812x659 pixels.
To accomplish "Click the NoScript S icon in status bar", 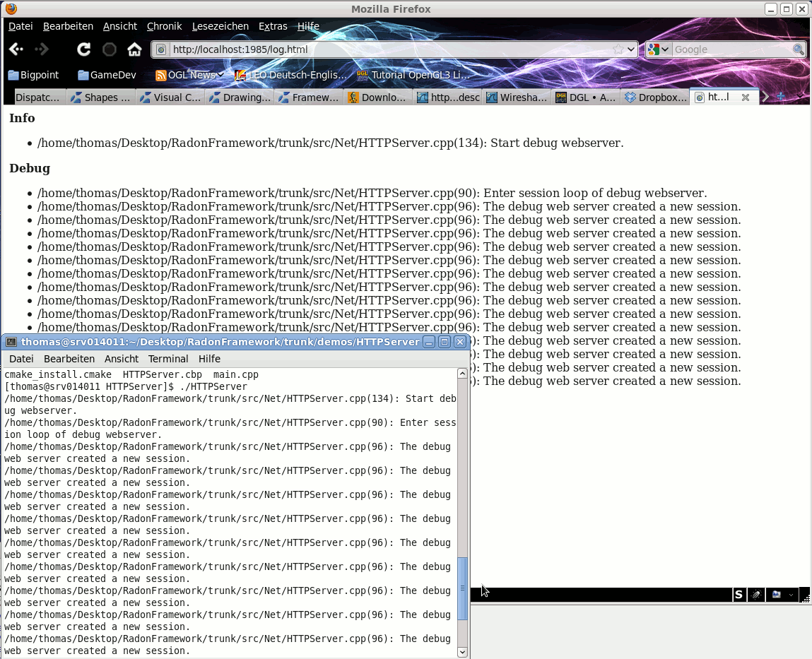I will (739, 595).
